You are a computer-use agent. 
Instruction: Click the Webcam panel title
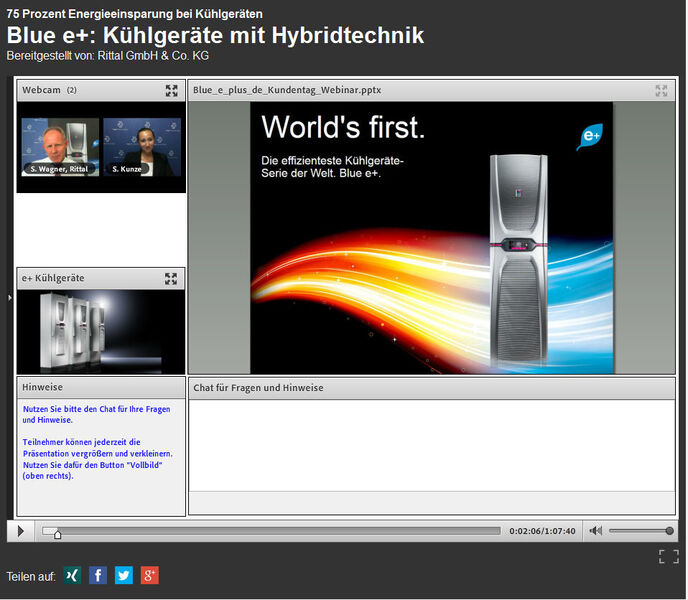point(49,90)
